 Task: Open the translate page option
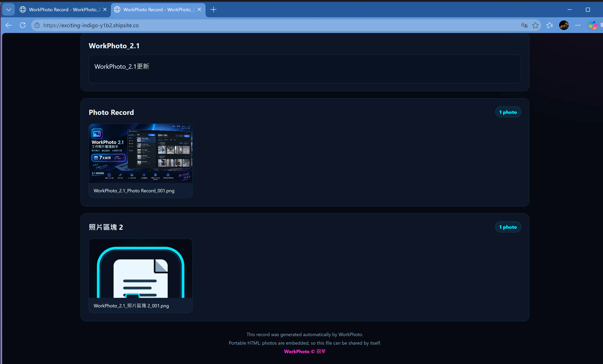click(x=524, y=25)
